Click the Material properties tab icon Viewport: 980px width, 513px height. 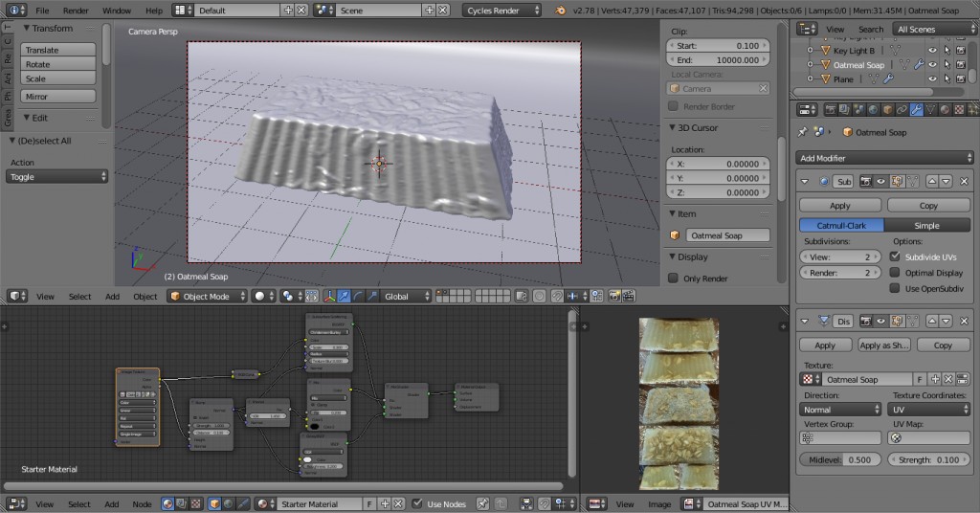click(945, 108)
